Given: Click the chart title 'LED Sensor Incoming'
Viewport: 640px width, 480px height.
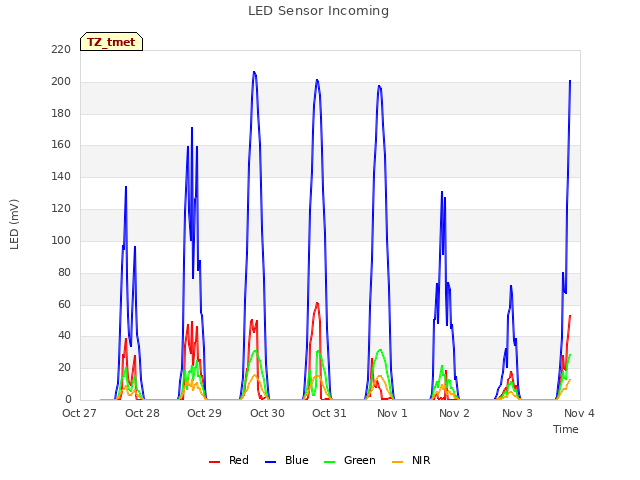Looking at the screenshot, I should (318, 11).
